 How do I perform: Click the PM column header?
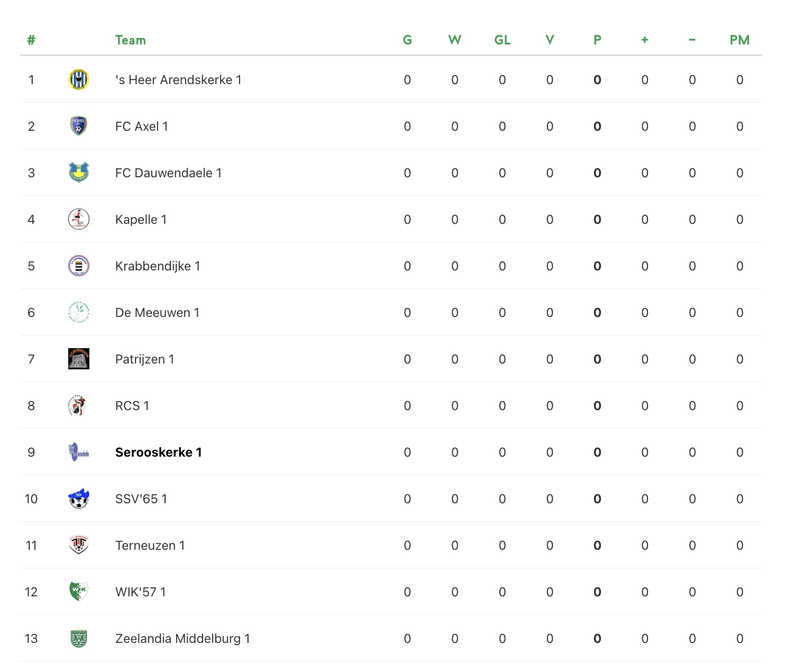click(x=740, y=40)
